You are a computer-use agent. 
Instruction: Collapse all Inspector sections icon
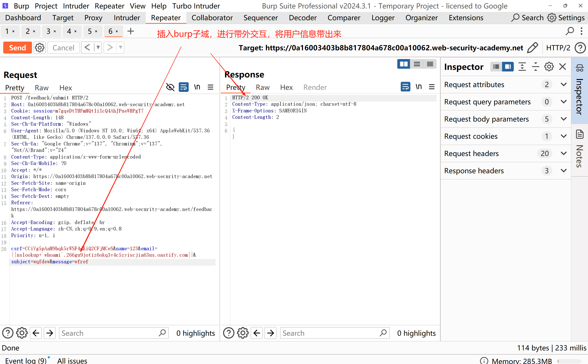pyautogui.click(x=535, y=67)
